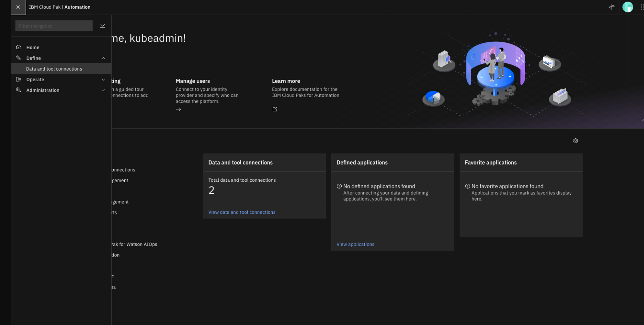This screenshot has height=325, width=644.
Task: Click the Manage users heading
Action: 193,81
